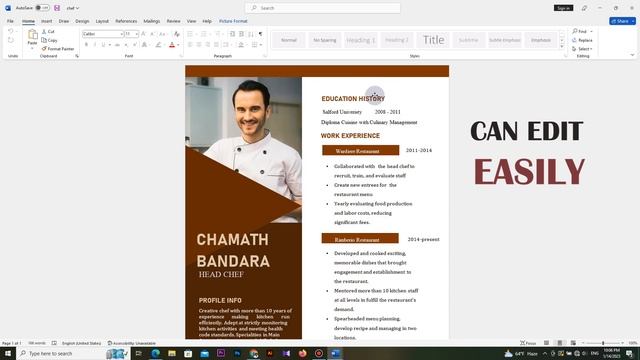This screenshot has width=640, height=360.
Task: Click the zoom slider handle
Action: click(x=603, y=343)
